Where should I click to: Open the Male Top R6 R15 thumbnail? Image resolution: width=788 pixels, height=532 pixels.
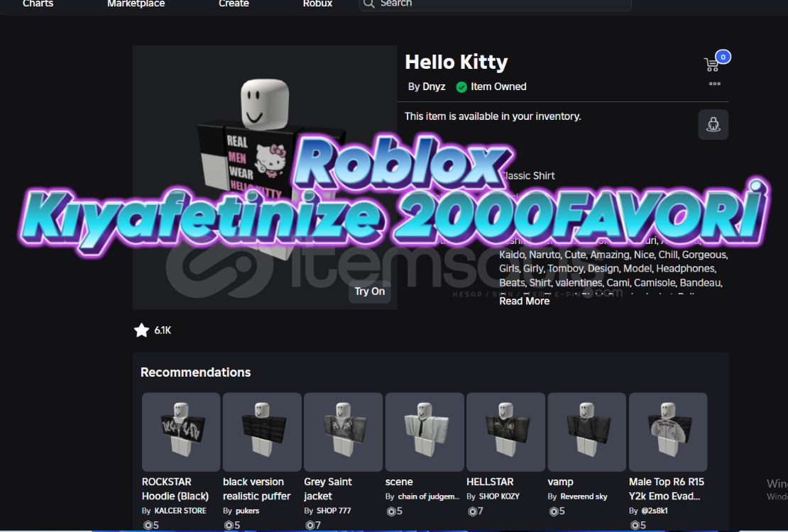(668, 432)
